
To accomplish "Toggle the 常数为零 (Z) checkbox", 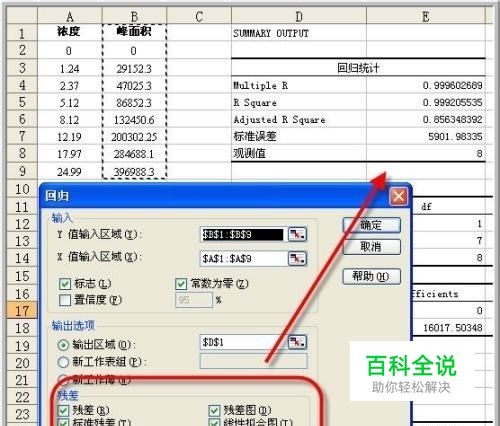I will (x=181, y=284).
